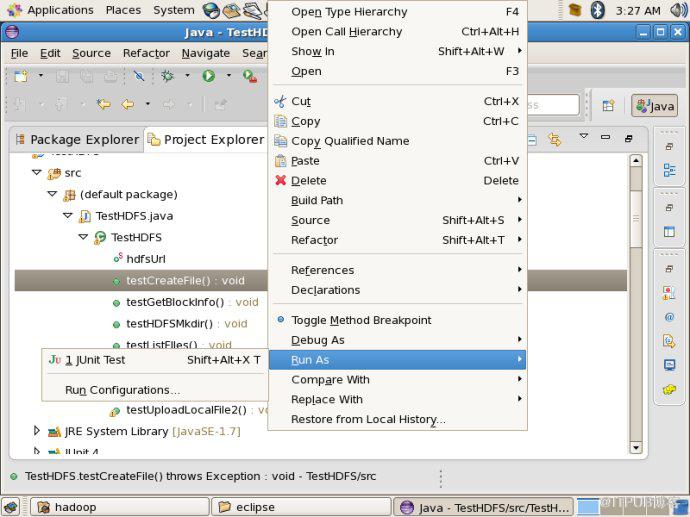Open the explorer View Menu triangle
The width and height of the screenshot is (690, 517).
[584, 136]
